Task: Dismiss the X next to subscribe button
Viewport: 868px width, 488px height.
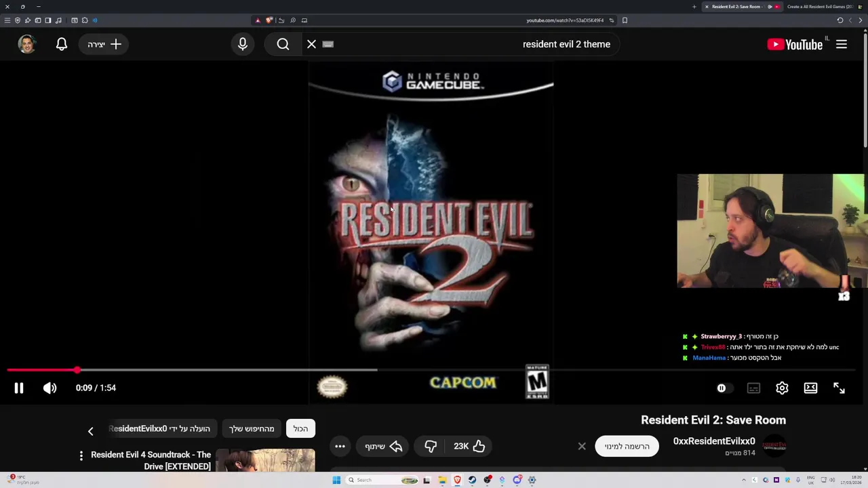Action: click(x=581, y=446)
